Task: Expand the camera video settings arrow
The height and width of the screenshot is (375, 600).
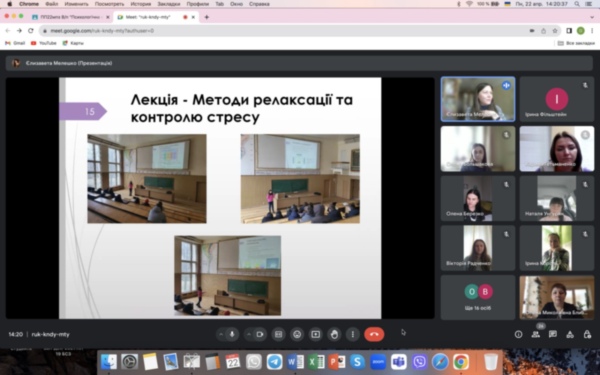Action: 249,334
